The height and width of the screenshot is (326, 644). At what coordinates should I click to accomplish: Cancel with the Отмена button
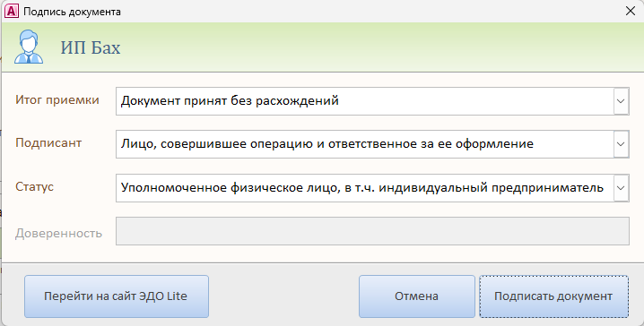[416, 296]
